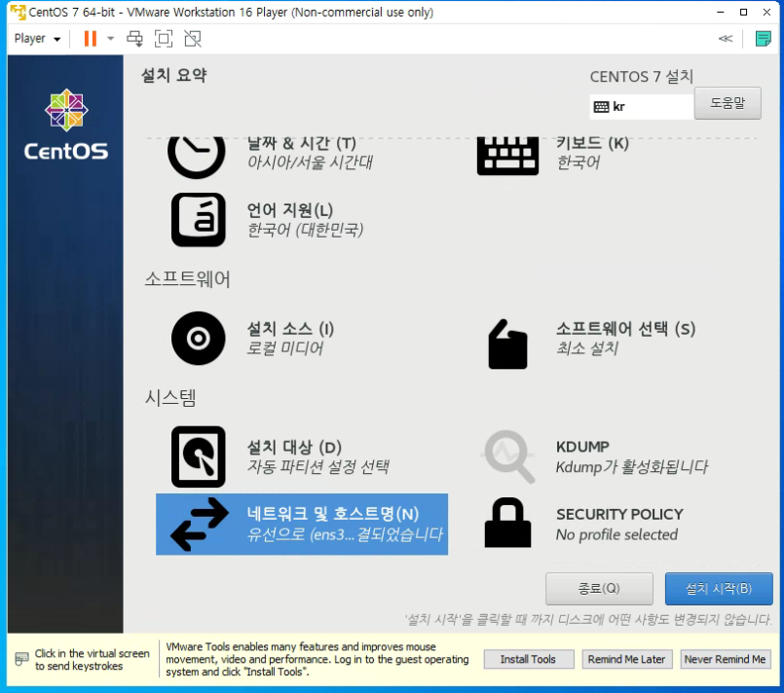Click Never Remind Me button

725,660
